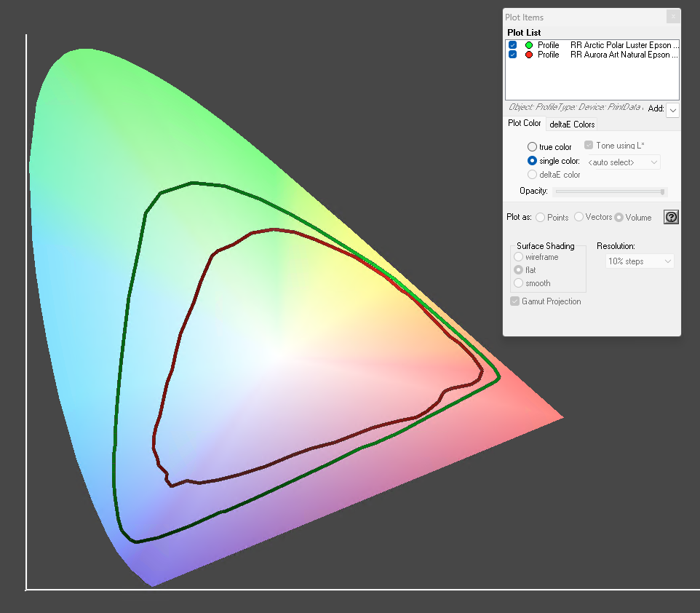Switch to the deltaE Colors tab
The height and width of the screenshot is (613, 700).
(x=572, y=124)
